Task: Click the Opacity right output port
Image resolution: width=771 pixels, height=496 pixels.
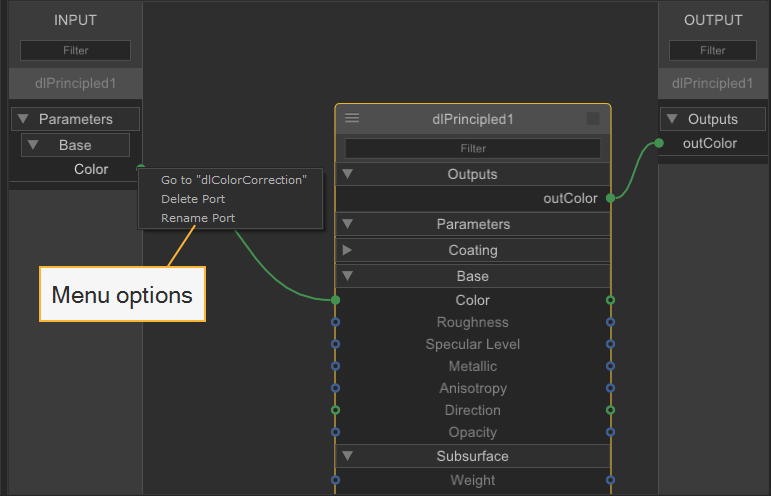Action: [x=610, y=432]
